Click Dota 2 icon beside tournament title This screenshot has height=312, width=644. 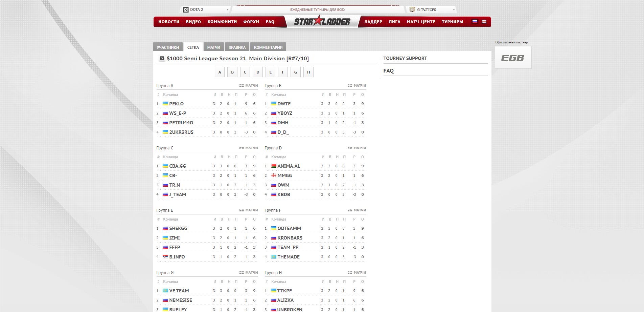(162, 59)
